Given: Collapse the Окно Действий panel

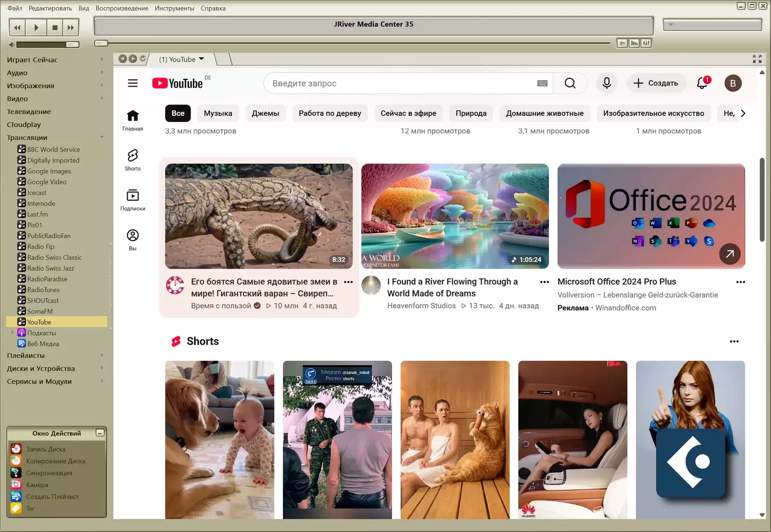Looking at the screenshot, I should point(100,433).
